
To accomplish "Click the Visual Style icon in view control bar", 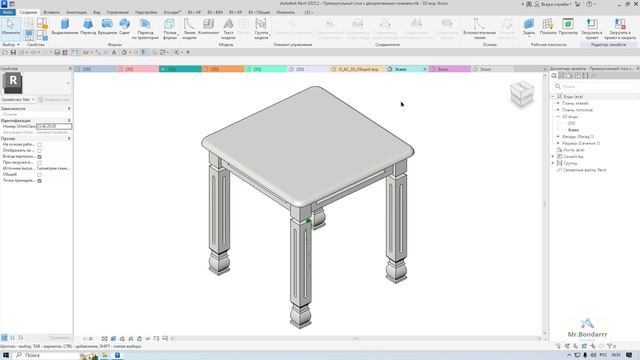I will point(113,339).
